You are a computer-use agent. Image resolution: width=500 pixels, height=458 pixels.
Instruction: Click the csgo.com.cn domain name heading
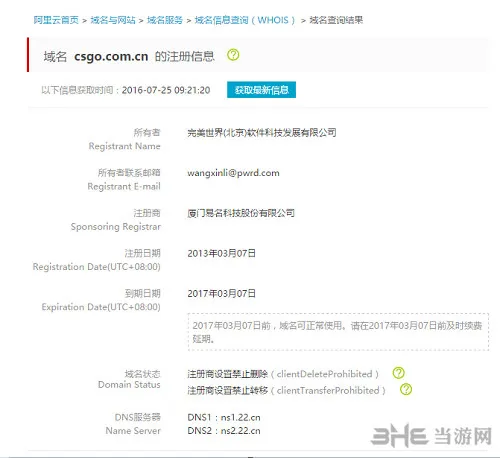tap(111, 56)
